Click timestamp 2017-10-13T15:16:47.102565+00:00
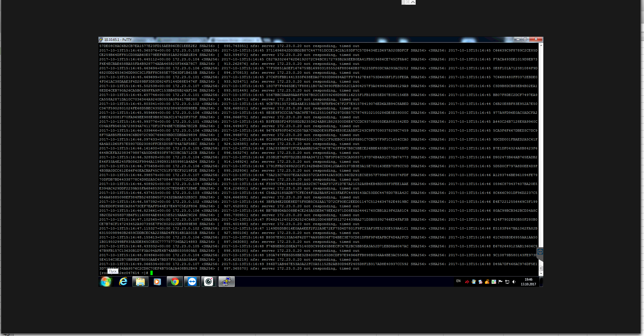The image size is (644, 336). (x=135, y=219)
